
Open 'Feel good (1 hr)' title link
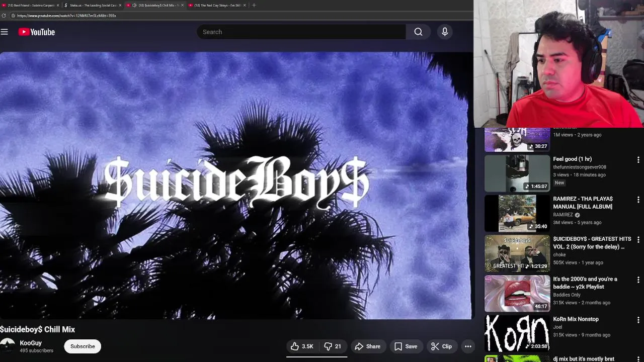[x=573, y=159]
